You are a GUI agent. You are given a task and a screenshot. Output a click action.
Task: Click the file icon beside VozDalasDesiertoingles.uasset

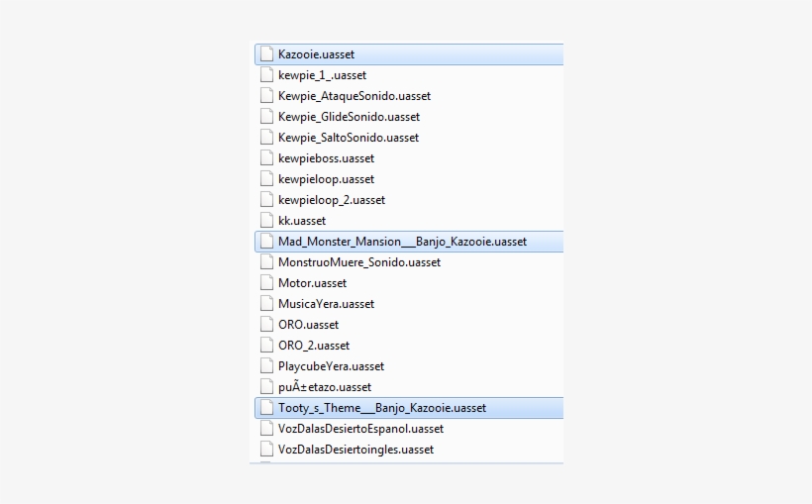(266, 449)
